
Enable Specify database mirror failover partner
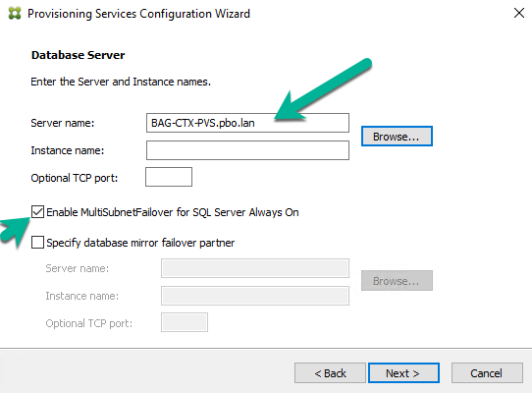click(x=37, y=243)
